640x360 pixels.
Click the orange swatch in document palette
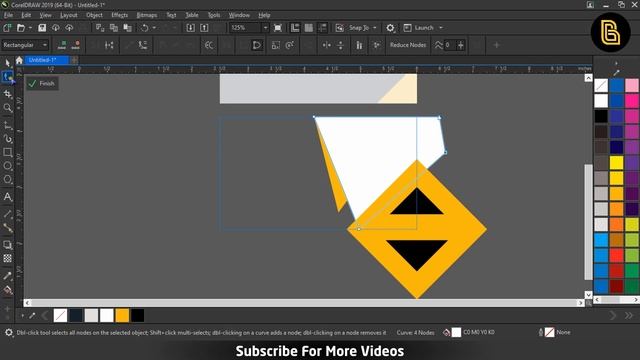122,316
